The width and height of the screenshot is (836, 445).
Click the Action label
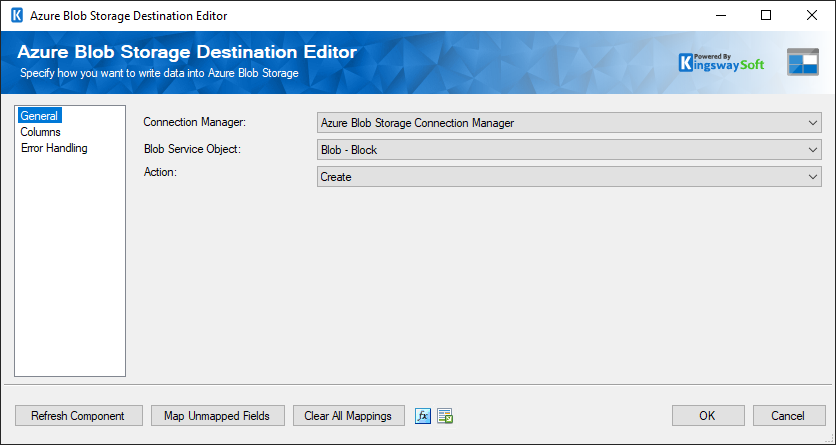159,172
